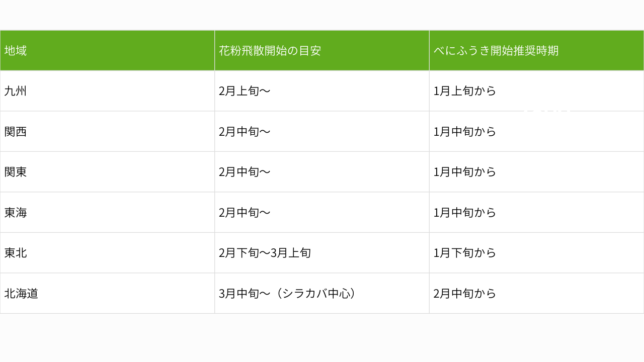Click the 2月中旬から cell
Screen dimensions: 644x362
pos(464,294)
